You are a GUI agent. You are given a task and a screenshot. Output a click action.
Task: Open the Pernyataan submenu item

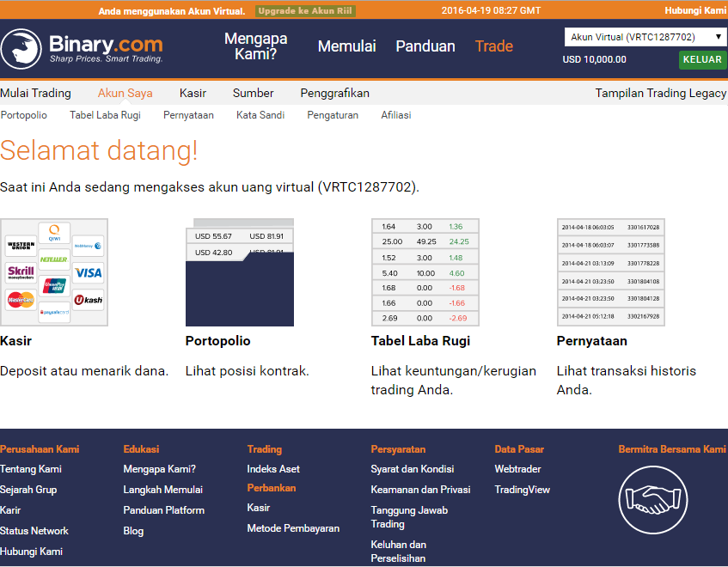pos(188,115)
